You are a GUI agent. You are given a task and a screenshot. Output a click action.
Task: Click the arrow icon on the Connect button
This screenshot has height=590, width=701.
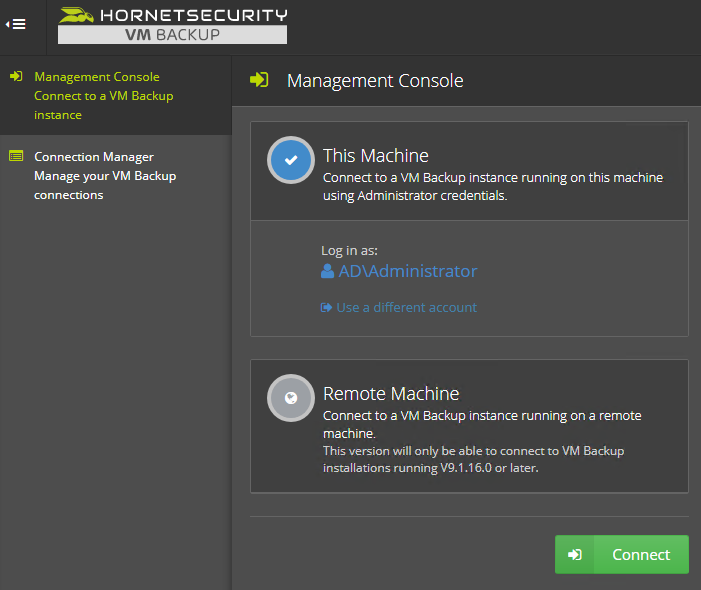point(575,555)
